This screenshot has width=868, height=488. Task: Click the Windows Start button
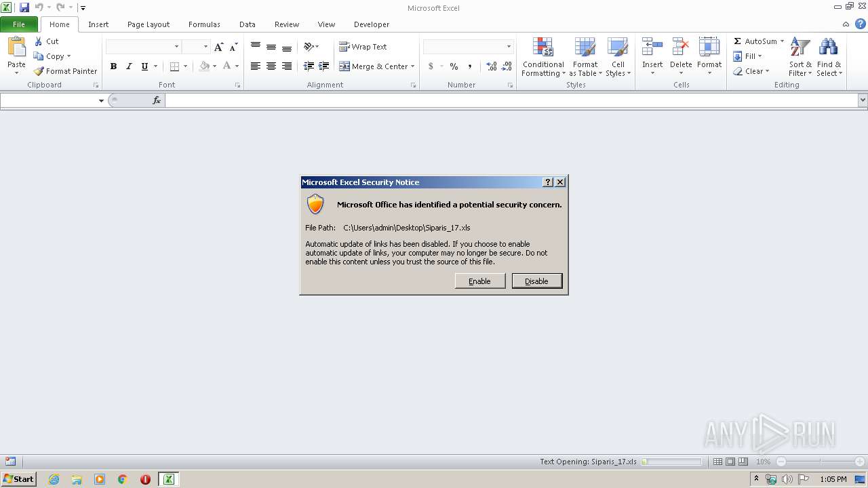click(18, 479)
